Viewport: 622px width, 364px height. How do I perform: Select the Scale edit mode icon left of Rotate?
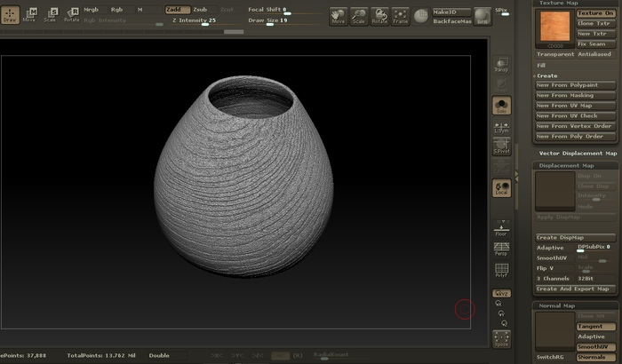(51, 15)
